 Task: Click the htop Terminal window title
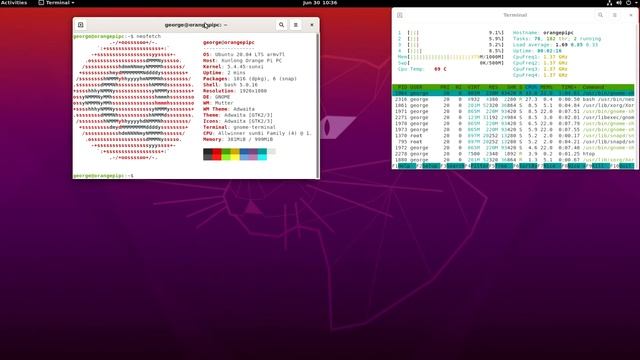515,15
